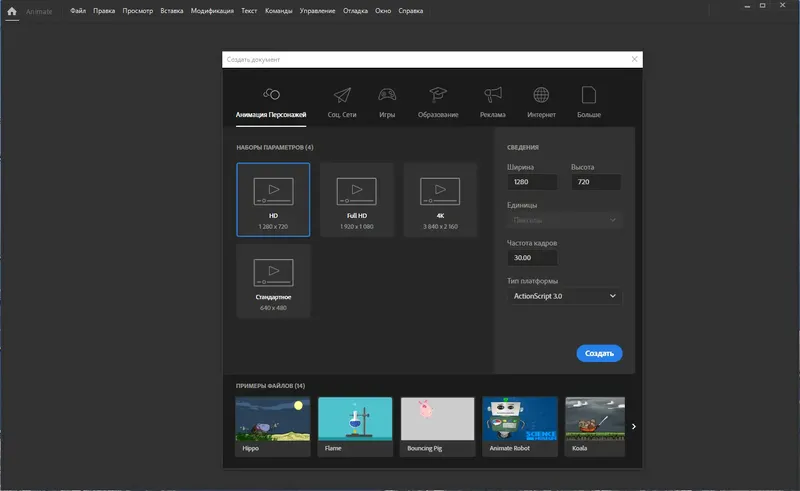Open the Окно menu
The height and width of the screenshot is (491, 800).
tap(383, 11)
